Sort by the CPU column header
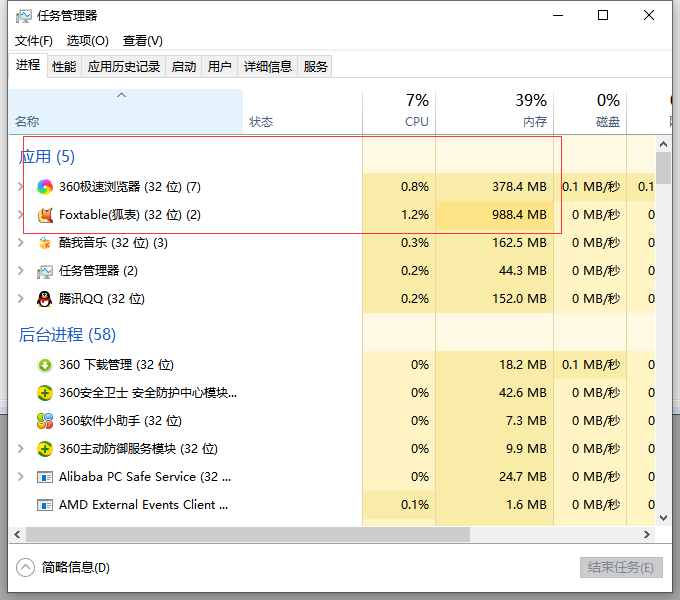Image resolution: width=680 pixels, height=600 pixels. click(399, 111)
